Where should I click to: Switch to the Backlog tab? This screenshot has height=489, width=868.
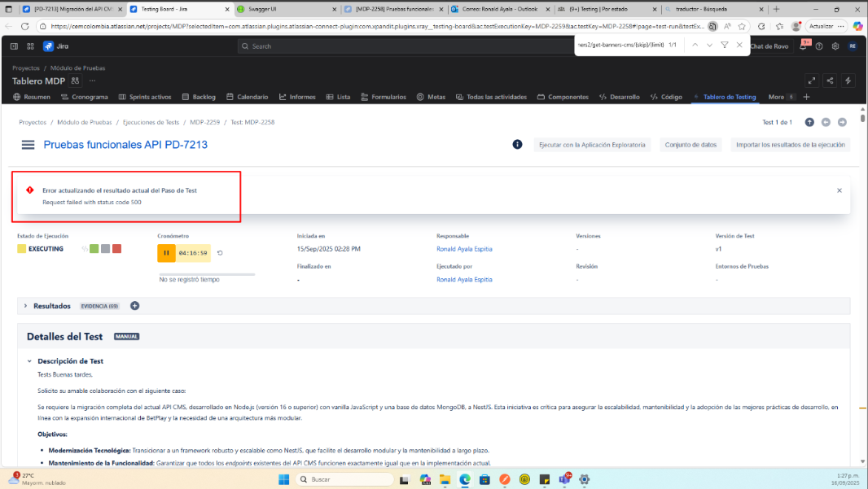199,97
